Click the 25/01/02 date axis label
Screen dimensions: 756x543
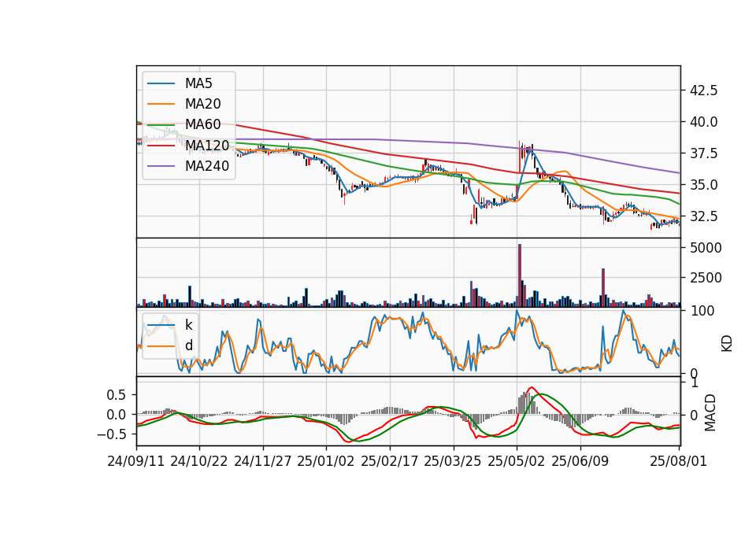coord(326,461)
